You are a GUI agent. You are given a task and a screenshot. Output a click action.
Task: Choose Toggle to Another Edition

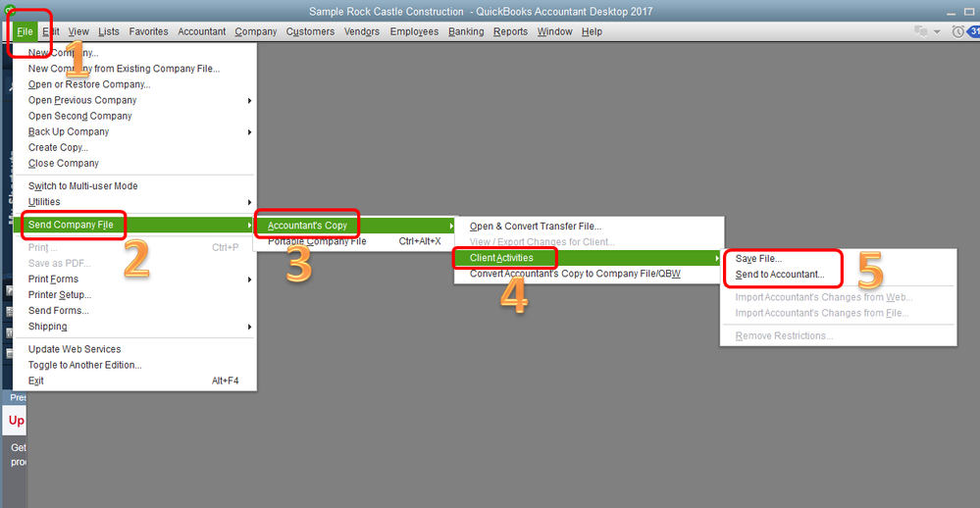pos(85,365)
